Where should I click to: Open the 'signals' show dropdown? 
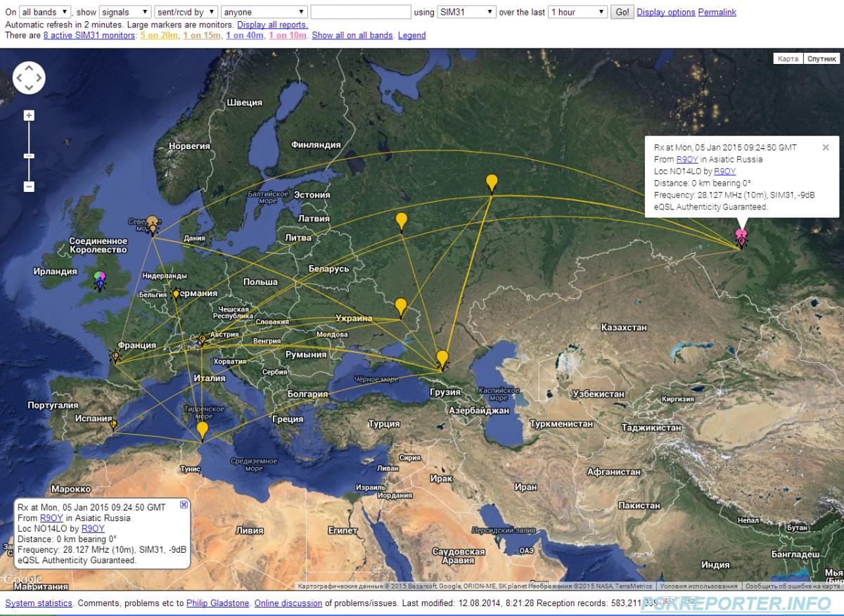[125, 12]
